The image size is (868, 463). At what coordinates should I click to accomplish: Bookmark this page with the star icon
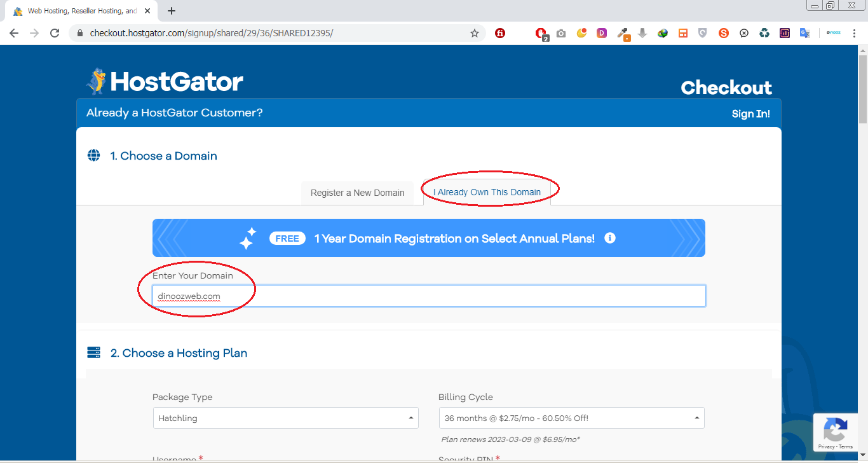(x=475, y=33)
